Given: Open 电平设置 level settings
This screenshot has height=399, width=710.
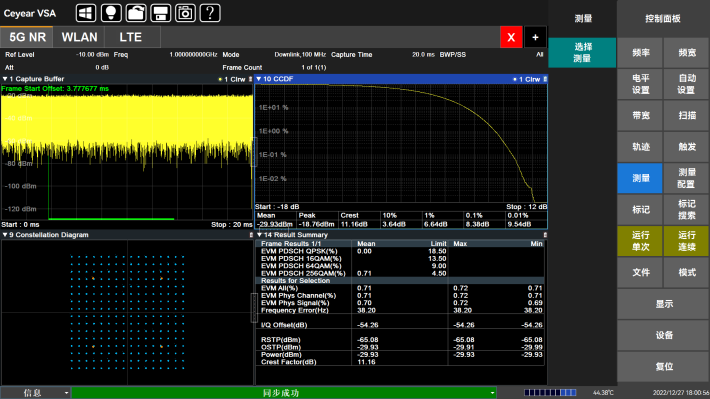Looking at the screenshot, I should point(640,84).
